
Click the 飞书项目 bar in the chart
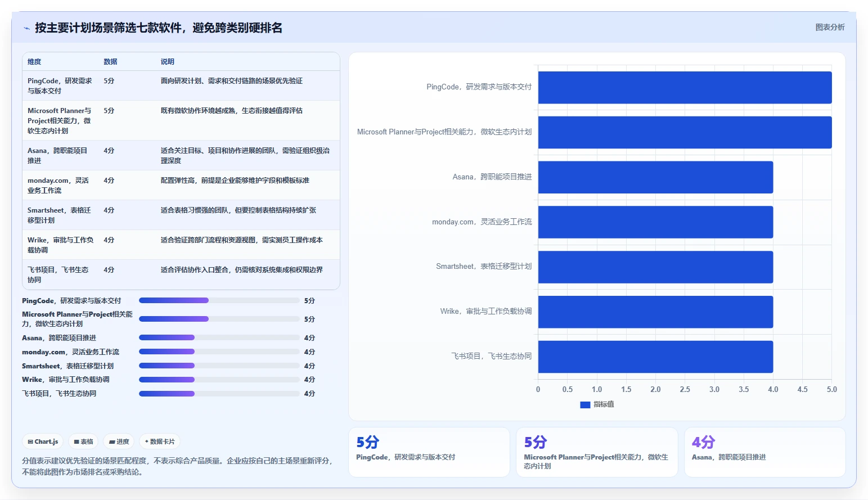(655, 357)
